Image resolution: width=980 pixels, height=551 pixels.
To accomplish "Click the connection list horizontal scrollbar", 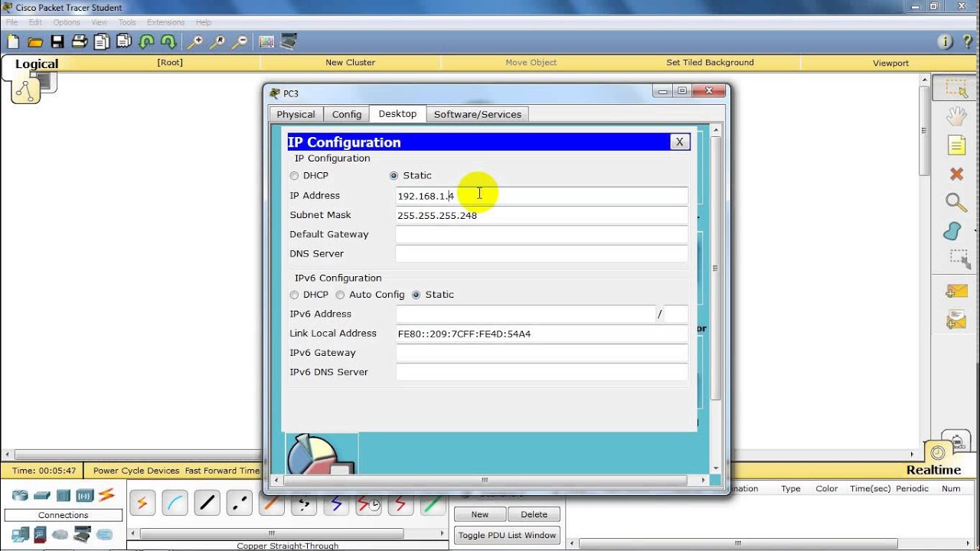I will point(271,533).
